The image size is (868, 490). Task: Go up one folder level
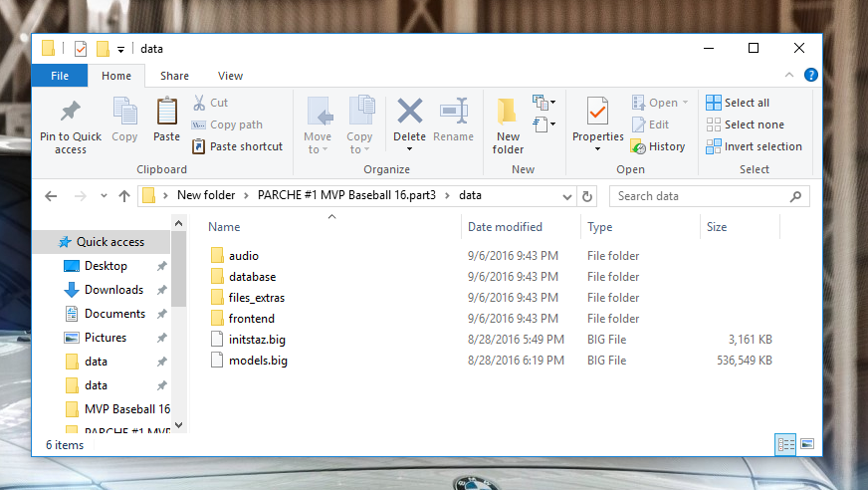[124, 196]
